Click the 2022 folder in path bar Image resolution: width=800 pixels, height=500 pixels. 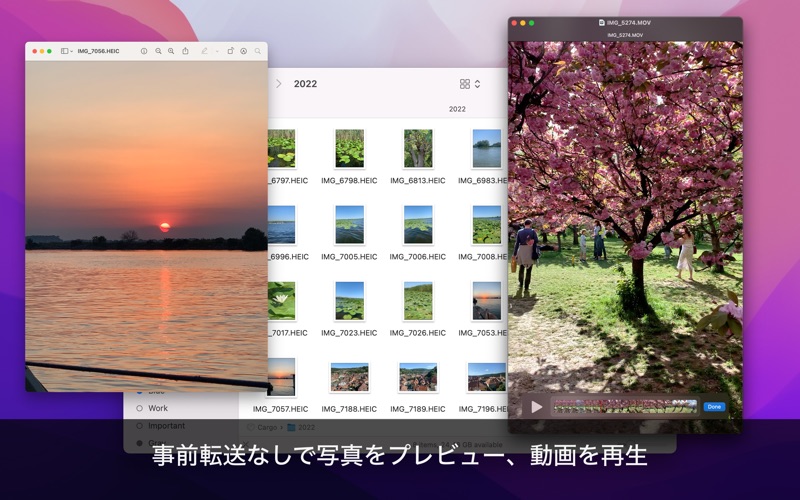301,427
